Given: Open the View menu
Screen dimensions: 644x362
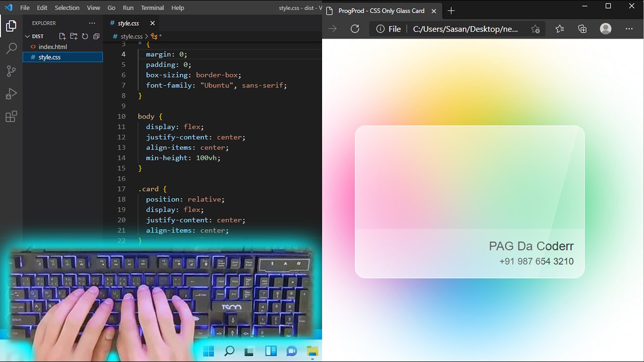Looking at the screenshot, I should [x=94, y=8].
